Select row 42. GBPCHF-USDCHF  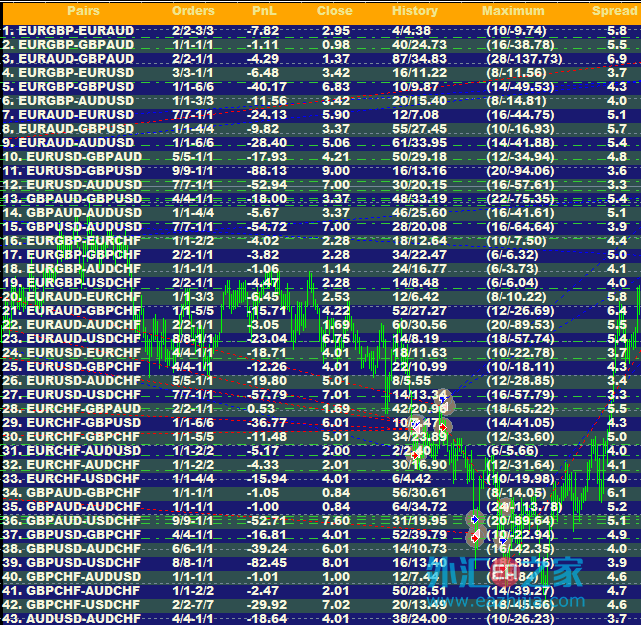322,605
